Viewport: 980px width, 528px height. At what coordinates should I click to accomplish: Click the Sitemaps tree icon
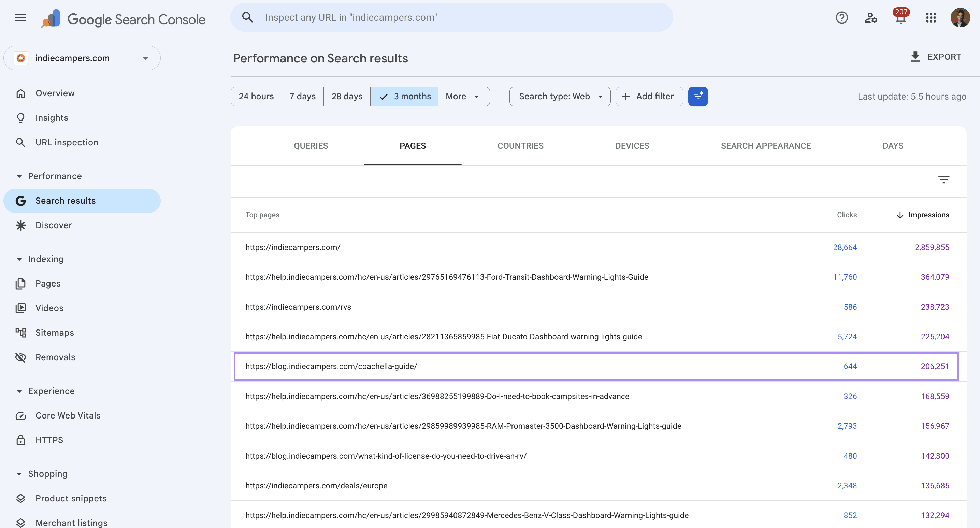point(20,333)
